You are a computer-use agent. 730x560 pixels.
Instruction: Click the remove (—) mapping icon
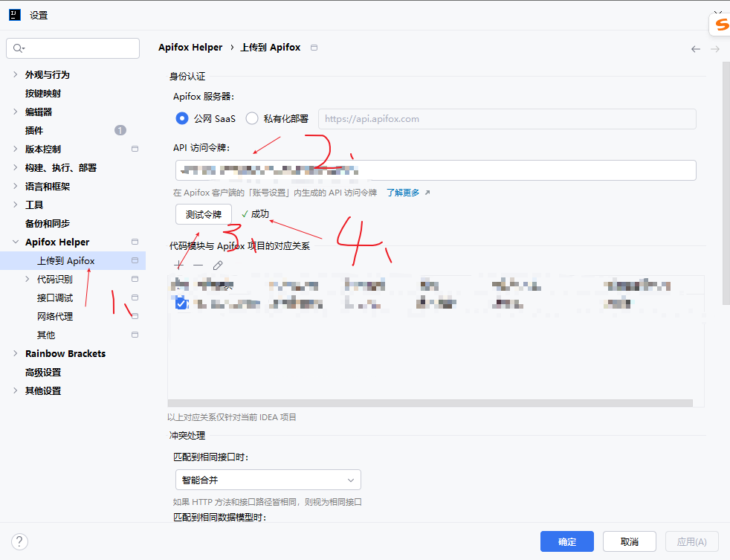tap(198, 265)
